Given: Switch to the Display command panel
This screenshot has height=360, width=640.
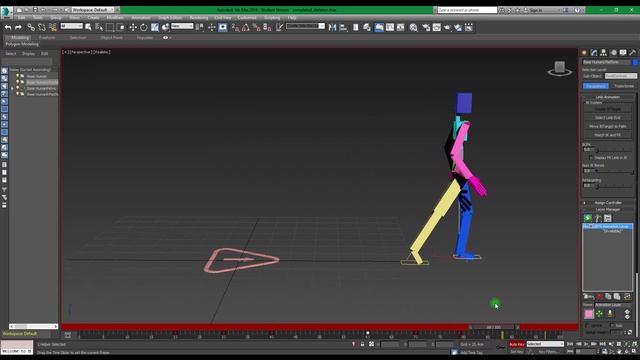Looking at the screenshot, I should click(x=623, y=53).
